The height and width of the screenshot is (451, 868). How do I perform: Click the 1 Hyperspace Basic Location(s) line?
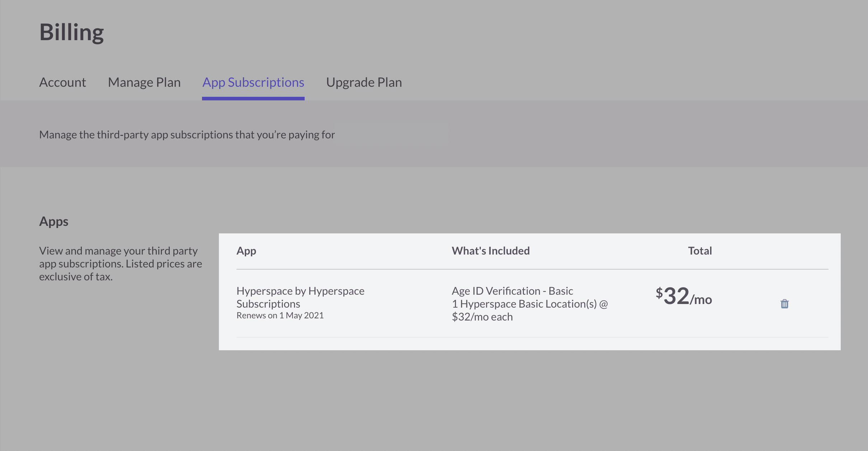click(x=530, y=304)
